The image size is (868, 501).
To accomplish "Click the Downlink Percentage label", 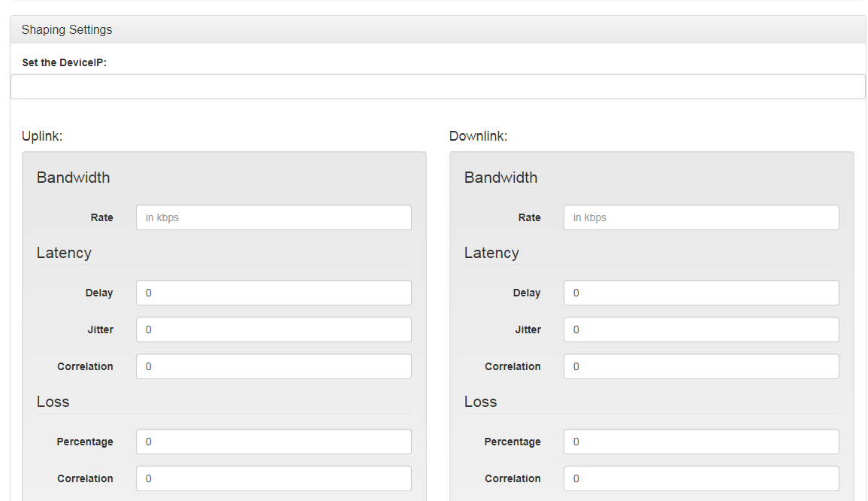I will (x=512, y=442).
